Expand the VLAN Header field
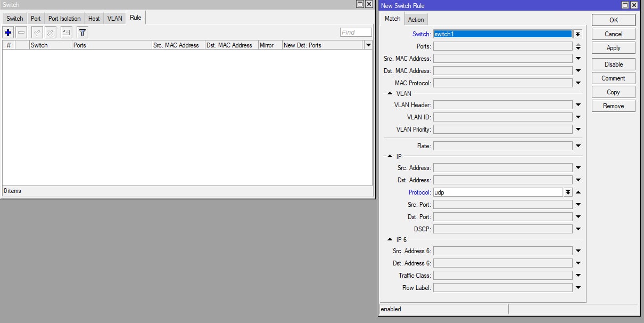 coord(578,105)
